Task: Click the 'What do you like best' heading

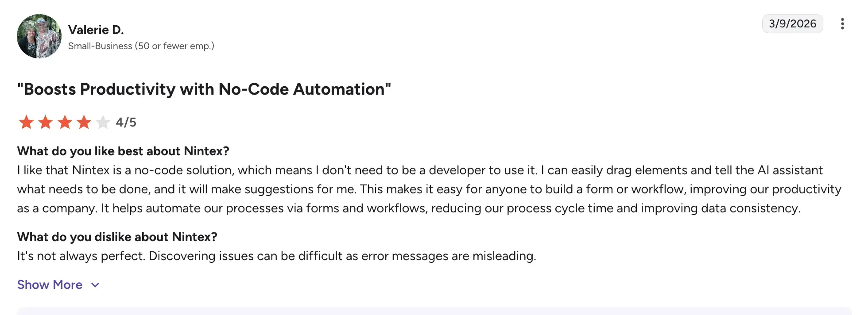Action: tap(123, 151)
